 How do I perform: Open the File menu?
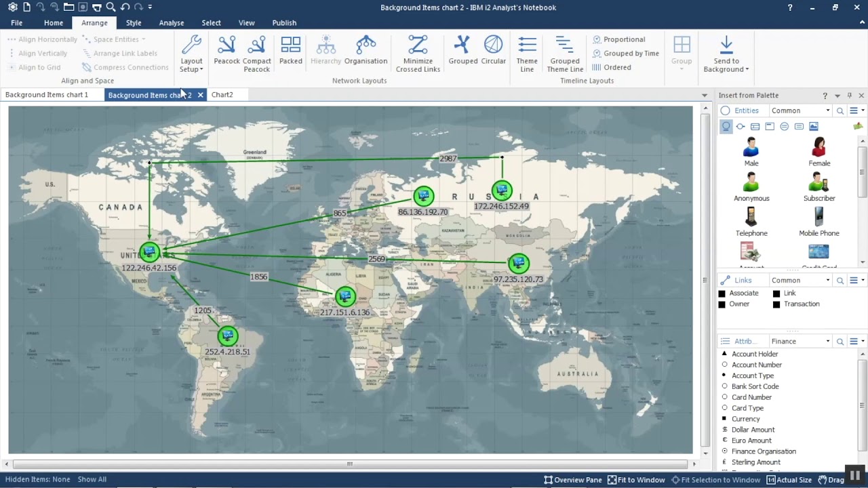coord(16,23)
